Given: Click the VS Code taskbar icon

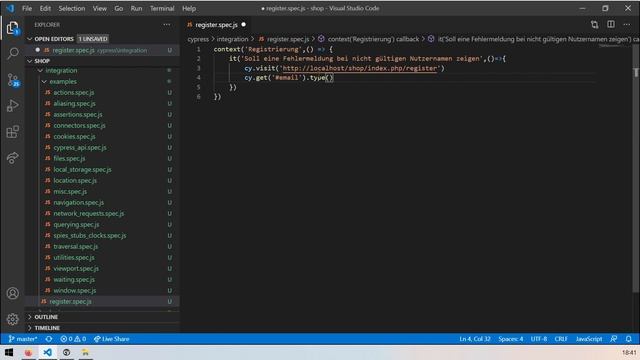Looking at the screenshot, I should coord(47,352).
